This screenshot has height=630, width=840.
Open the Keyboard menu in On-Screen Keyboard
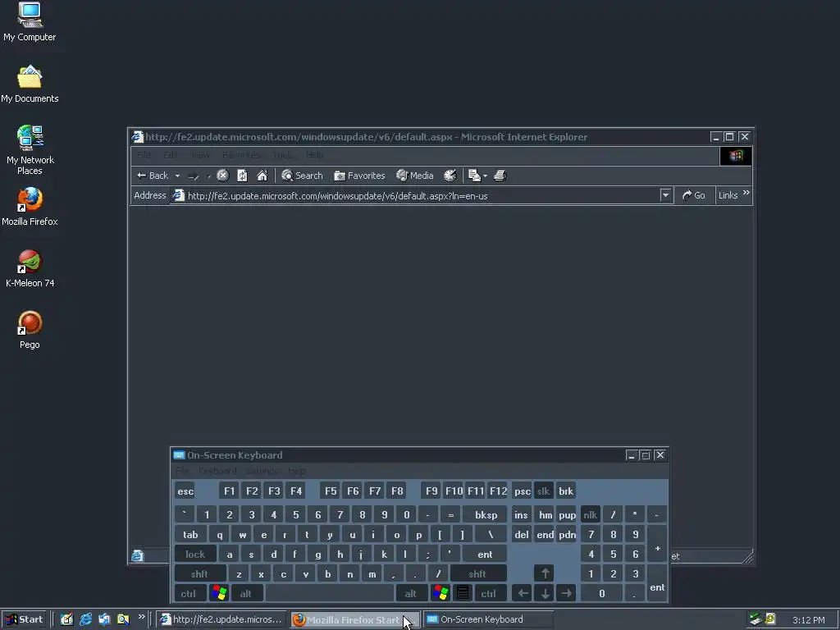pyautogui.click(x=217, y=471)
